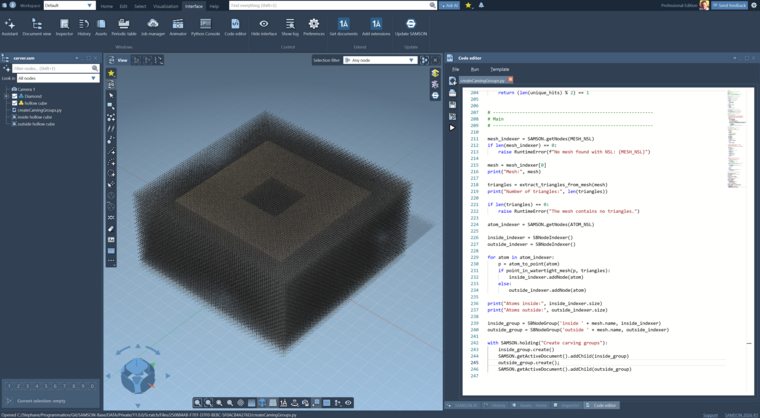
Task: Click the Animator icon in ribbon
Action: 178,26
